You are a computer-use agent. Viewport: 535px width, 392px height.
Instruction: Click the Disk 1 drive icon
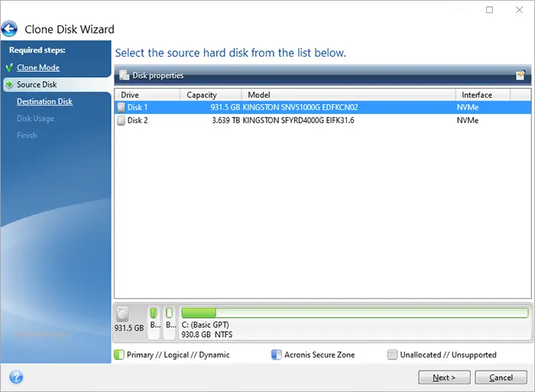(x=121, y=108)
